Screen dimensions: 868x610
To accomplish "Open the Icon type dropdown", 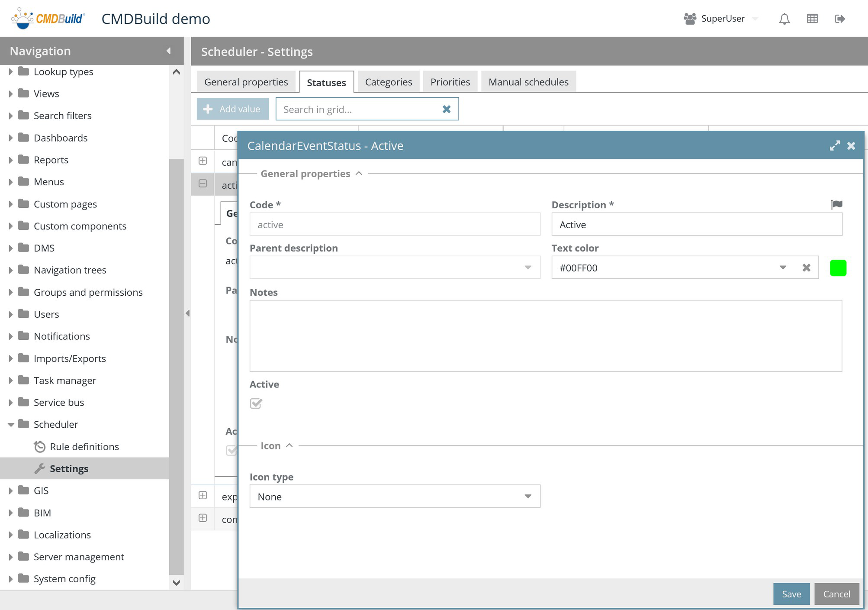I will coord(527,497).
